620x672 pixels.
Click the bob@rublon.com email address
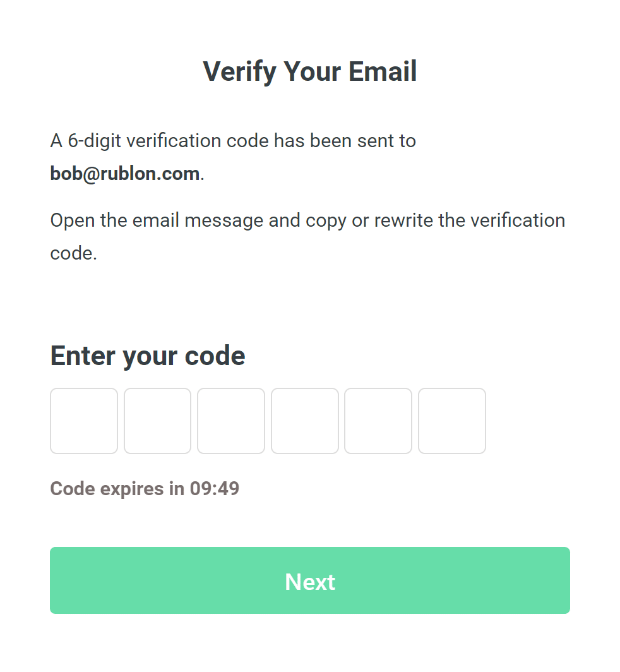coord(125,174)
